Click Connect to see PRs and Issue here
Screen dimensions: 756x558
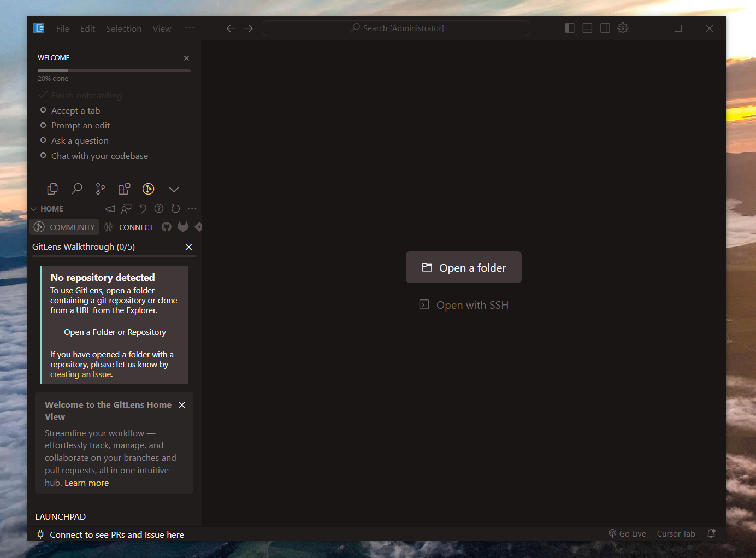(117, 534)
